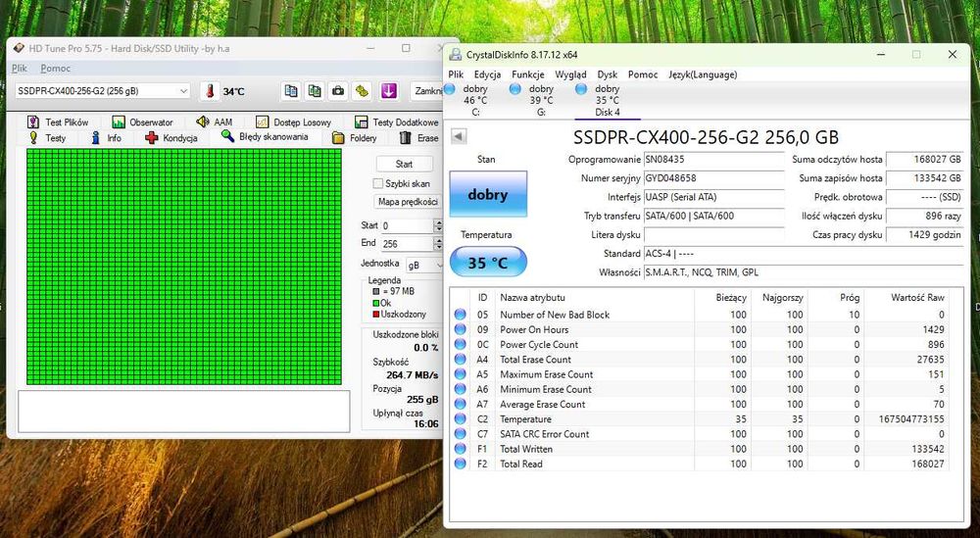This screenshot has width=980, height=538.
Task: Click status orb for Total Written row
Action: [461, 449]
